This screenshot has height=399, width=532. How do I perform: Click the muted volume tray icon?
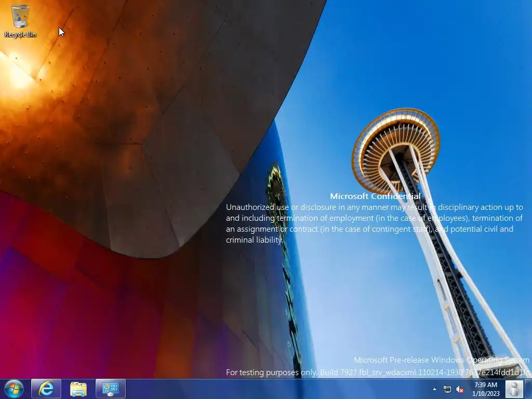(460, 389)
